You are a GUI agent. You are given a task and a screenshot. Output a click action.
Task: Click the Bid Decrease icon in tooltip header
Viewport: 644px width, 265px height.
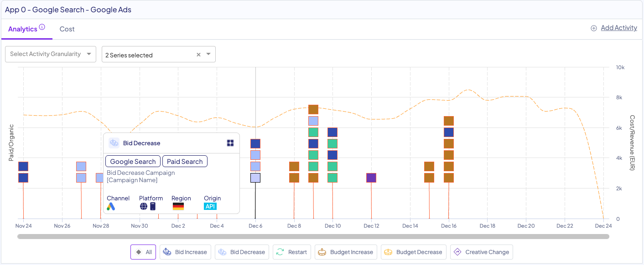[x=114, y=143]
